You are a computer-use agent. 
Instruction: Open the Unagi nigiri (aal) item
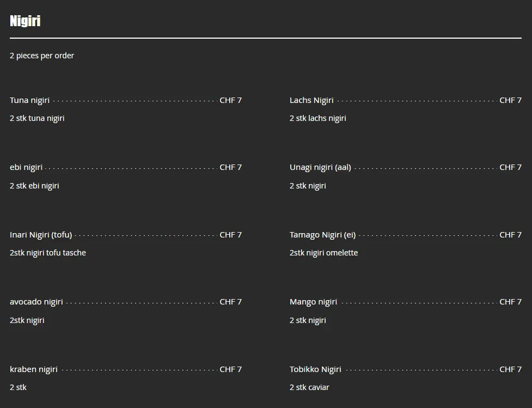pyautogui.click(x=320, y=167)
